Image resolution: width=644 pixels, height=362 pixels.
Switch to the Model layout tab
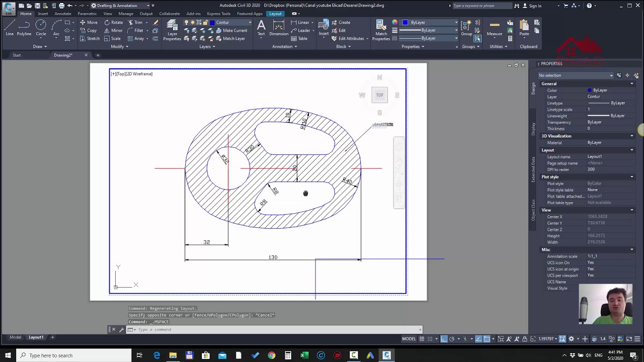click(x=16, y=337)
